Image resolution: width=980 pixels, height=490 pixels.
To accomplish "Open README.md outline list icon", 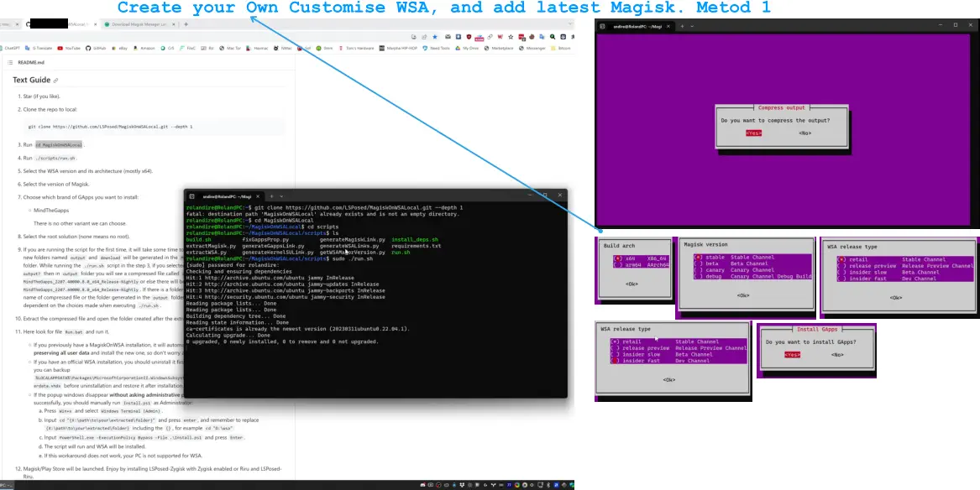I will pyautogui.click(x=8, y=63).
